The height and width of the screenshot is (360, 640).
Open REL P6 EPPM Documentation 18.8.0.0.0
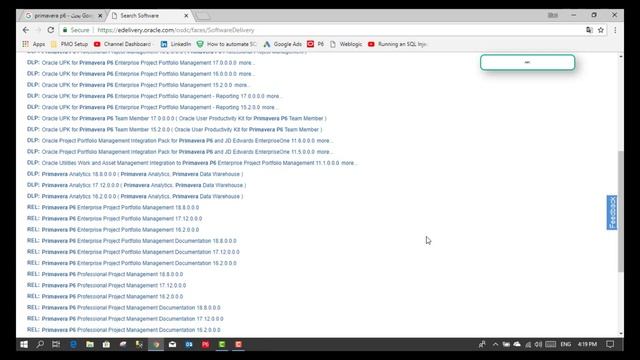132,241
